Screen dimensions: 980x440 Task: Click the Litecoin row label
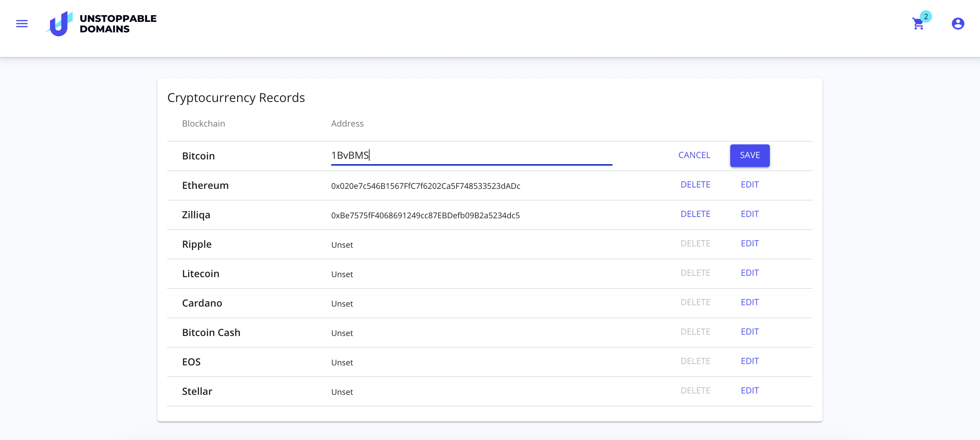click(x=201, y=273)
